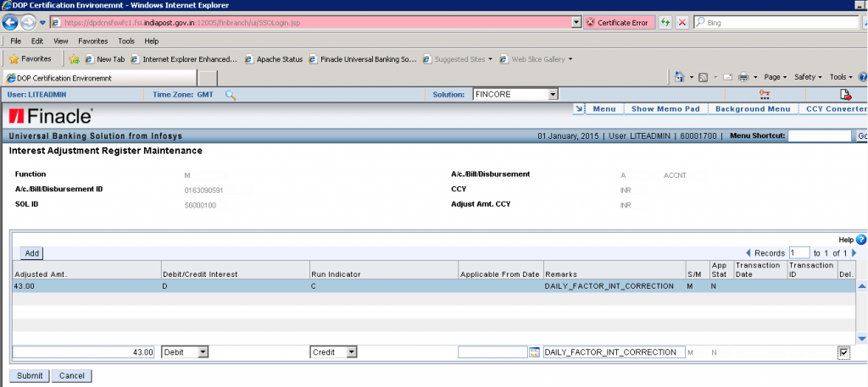Screen dimensions: 868x387
Task: Click the Refresh page icon
Action: pos(665,23)
